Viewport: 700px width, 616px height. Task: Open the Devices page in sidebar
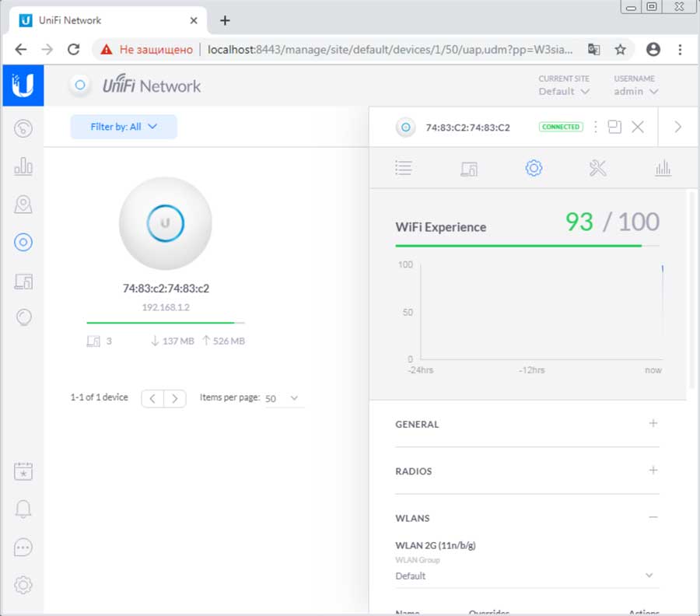[x=23, y=243]
